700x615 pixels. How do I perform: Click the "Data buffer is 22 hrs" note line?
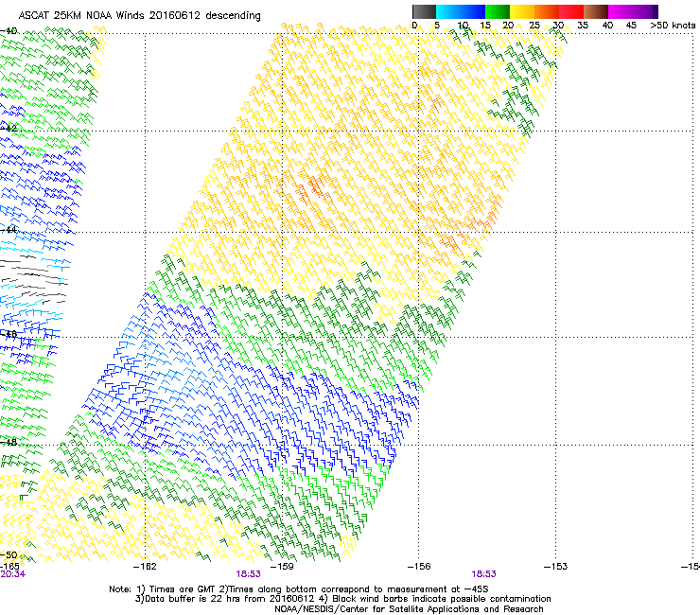pos(342,599)
